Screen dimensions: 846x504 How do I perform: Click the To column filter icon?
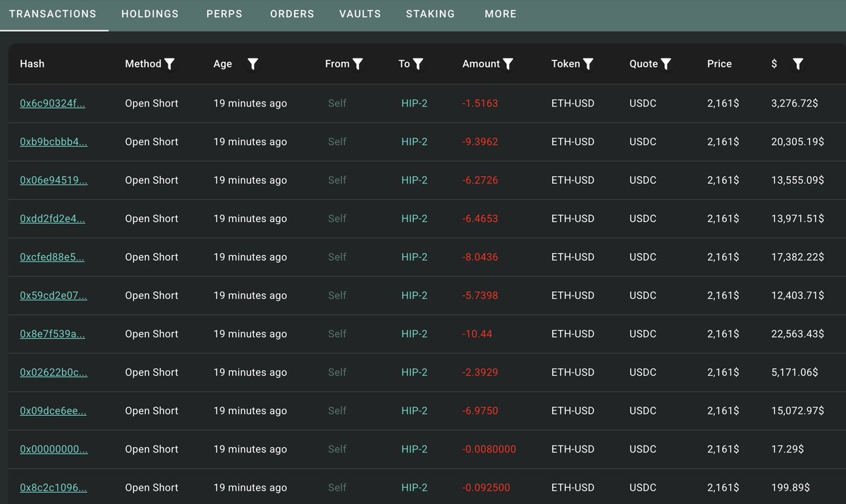point(418,64)
